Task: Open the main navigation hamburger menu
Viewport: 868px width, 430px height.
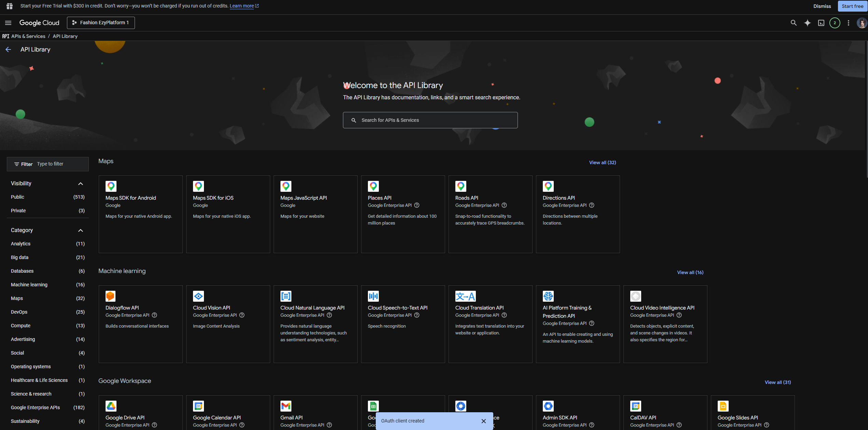Action: [x=8, y=23]
